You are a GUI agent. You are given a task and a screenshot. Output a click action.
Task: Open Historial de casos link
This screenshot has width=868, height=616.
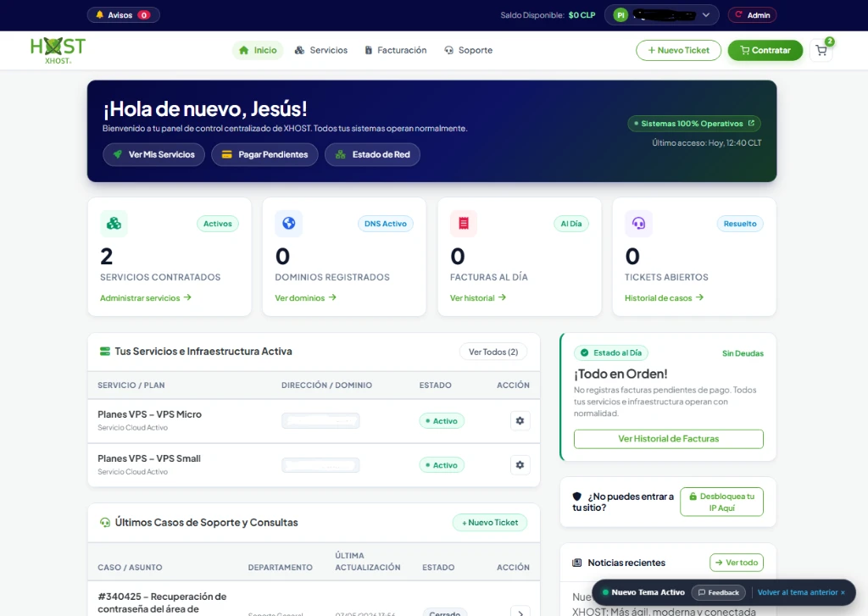click(x=664, y=297)
